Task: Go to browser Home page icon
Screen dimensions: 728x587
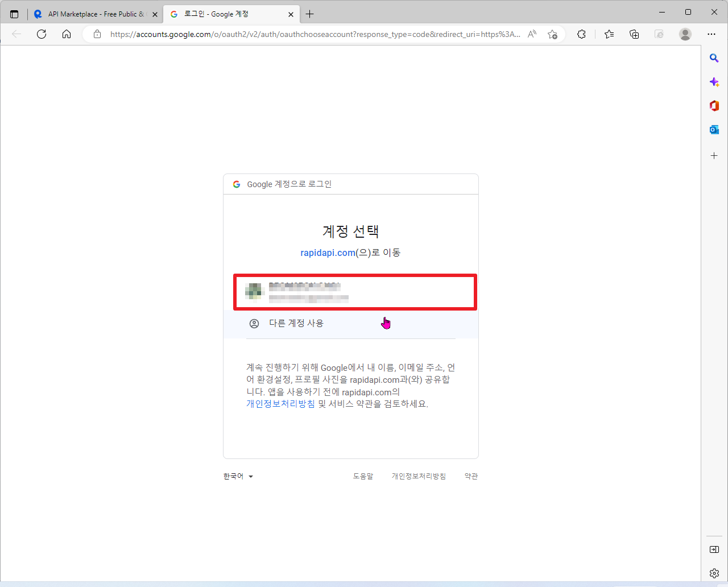Action: pos(67,34)
